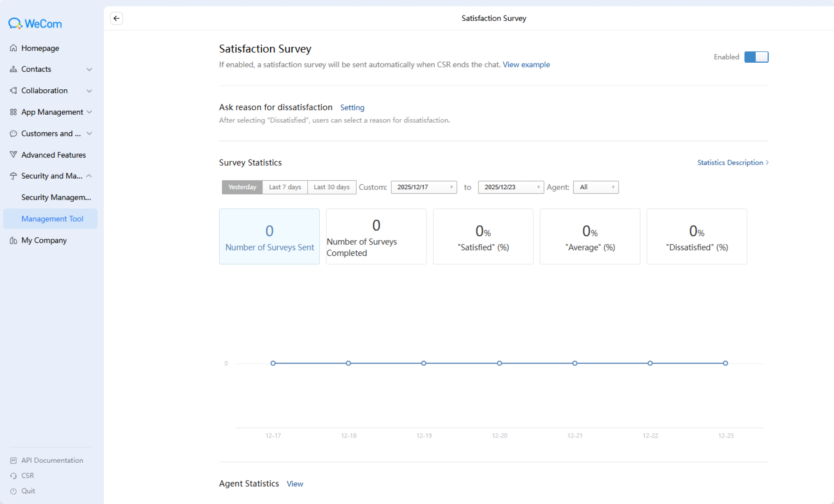Click the chart data point for 12-20

499,363
